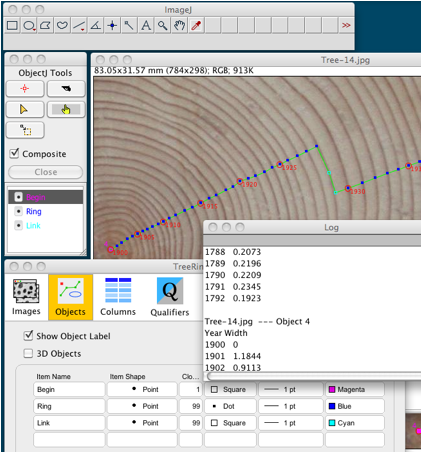The image size is (422, 453).
Task: Toggle Show Object Label checkbox
Action: pyautogui.click(x=28, y=335)
